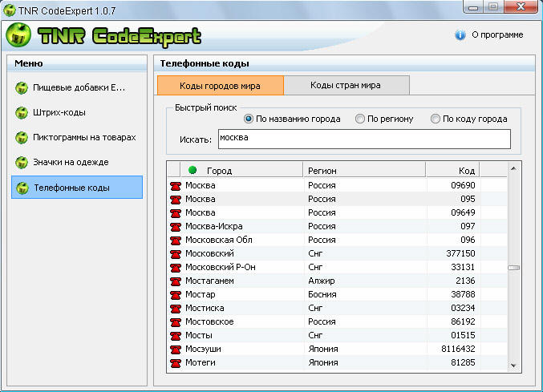Click the phone icon of the Московская Обл row

click(176, 240)
